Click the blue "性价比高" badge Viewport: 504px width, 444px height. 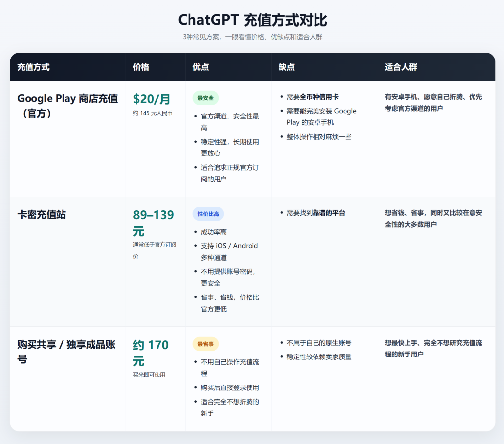pyautogui.click(x=208, y=214)
